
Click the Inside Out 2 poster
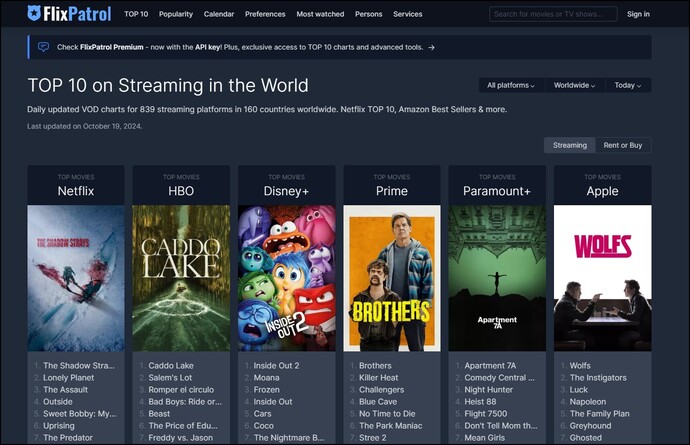(x=286, y=278)
